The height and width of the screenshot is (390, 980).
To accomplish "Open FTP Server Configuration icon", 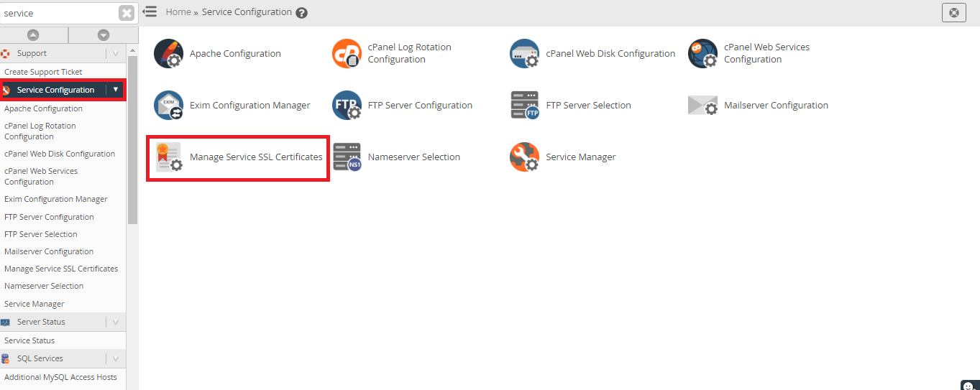I will pyautogui.click(x=347, y=106).
